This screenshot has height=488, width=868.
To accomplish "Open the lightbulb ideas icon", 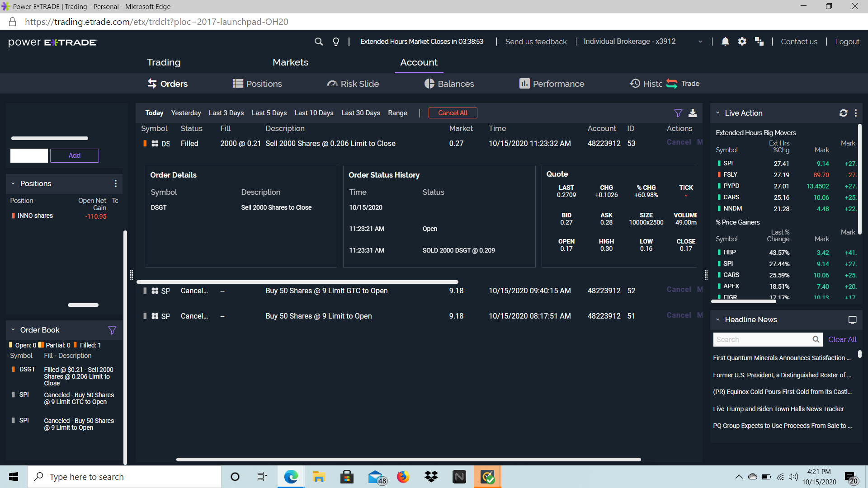I will click(x=336, y=42).
